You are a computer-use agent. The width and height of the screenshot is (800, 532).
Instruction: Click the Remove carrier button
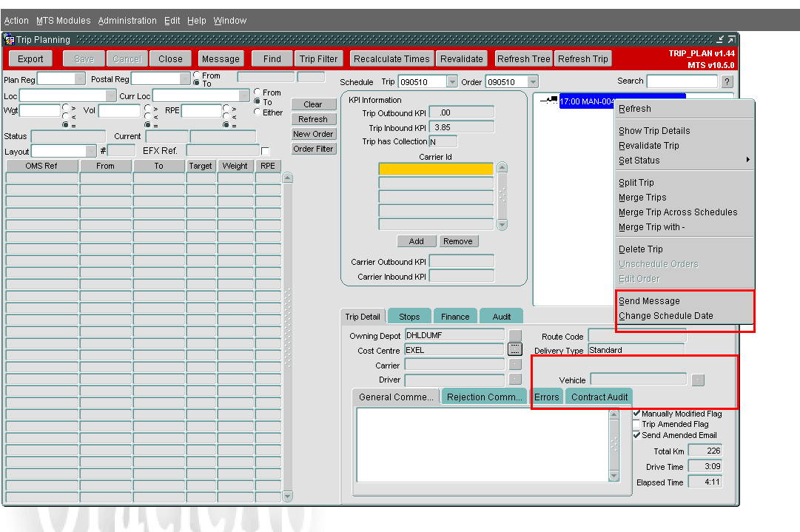point(458,240)
